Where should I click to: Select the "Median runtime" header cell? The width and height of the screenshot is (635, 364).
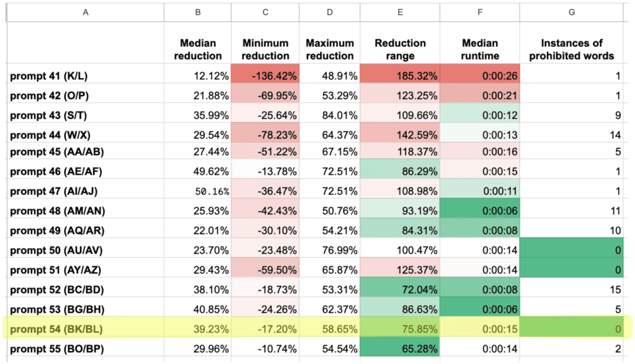(482, 49)
